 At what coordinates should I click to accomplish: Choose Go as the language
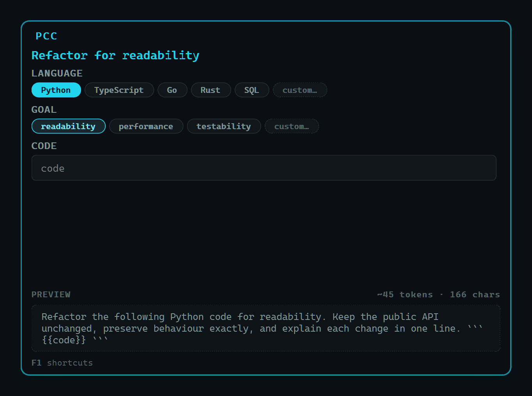point(172,90)
